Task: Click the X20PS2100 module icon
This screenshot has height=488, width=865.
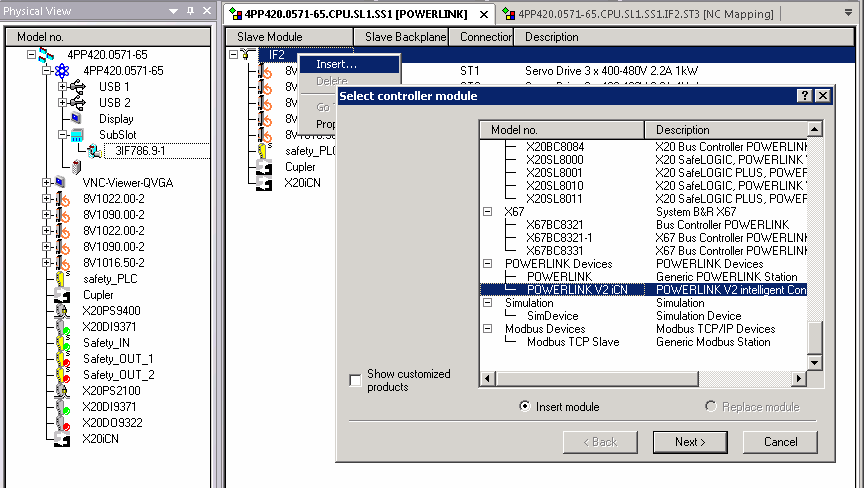Action: (x=62, y=391)
